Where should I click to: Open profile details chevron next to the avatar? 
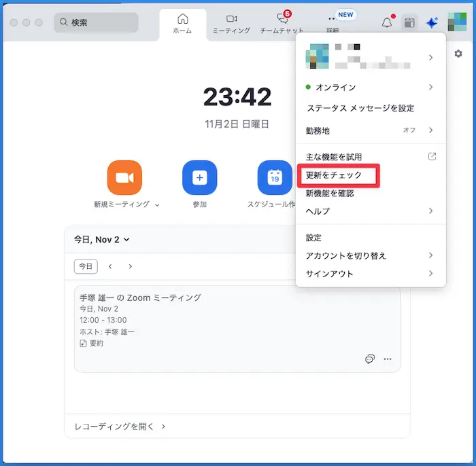(430, 57)
